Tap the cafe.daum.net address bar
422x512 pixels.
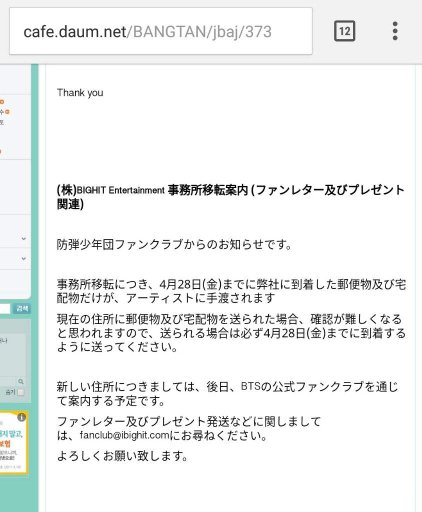161,31
